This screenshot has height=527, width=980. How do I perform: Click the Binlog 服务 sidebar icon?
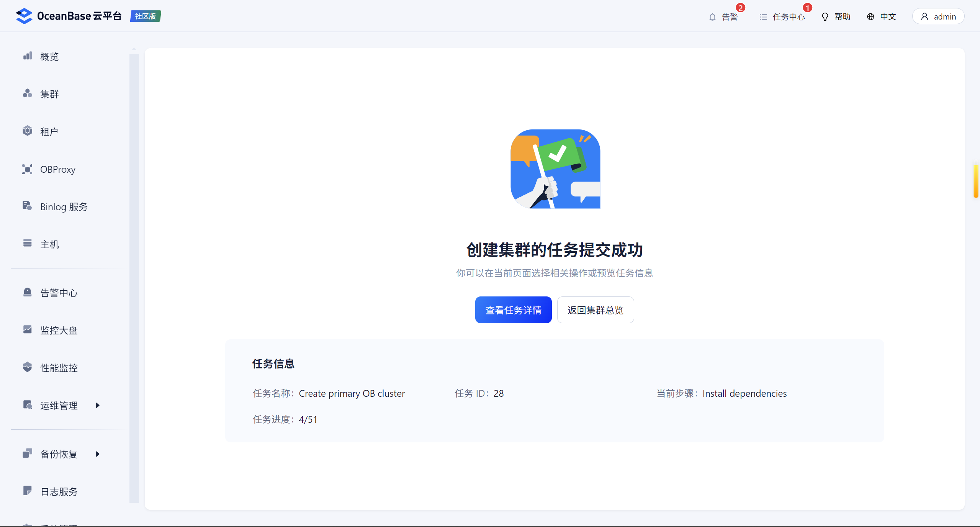(x=27, y=206)
